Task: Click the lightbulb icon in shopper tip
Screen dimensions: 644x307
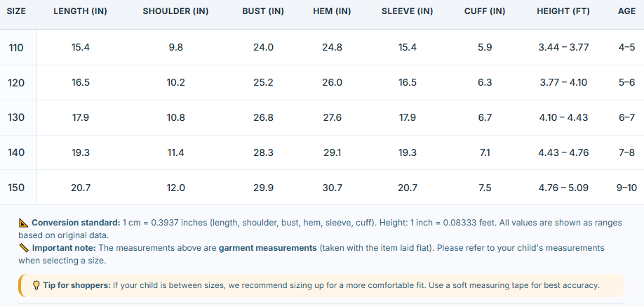Action: pyautogui.click(x=36, y=285)
